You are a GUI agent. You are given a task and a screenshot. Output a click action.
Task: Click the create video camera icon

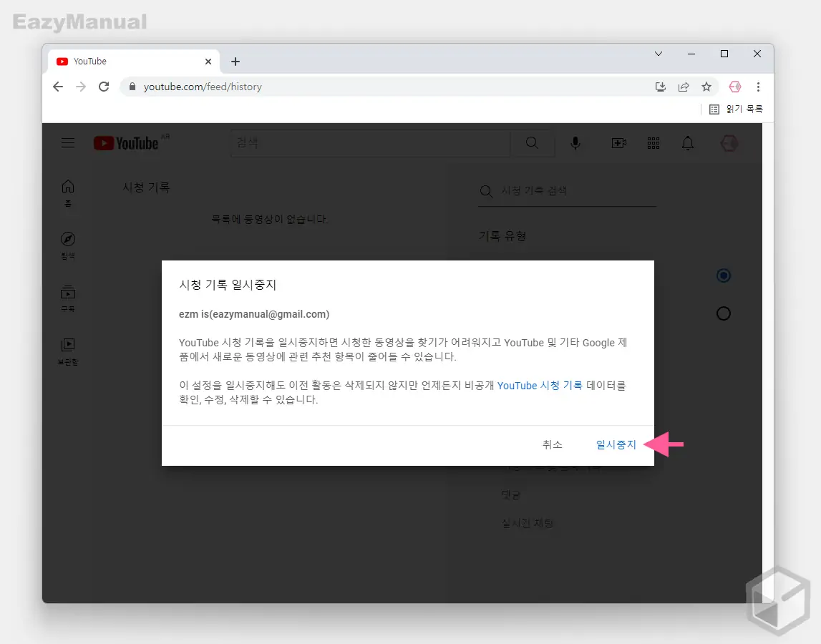click(x=619, y=143)
